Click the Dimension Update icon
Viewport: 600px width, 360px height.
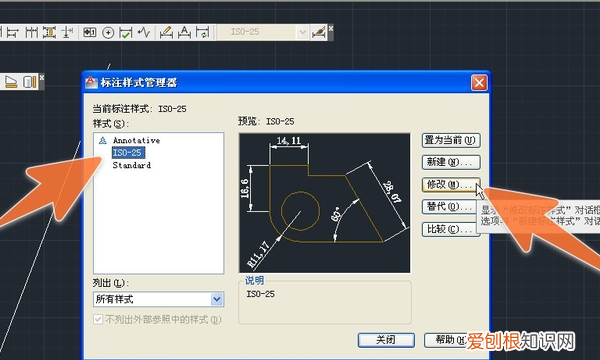click(203, 33)
